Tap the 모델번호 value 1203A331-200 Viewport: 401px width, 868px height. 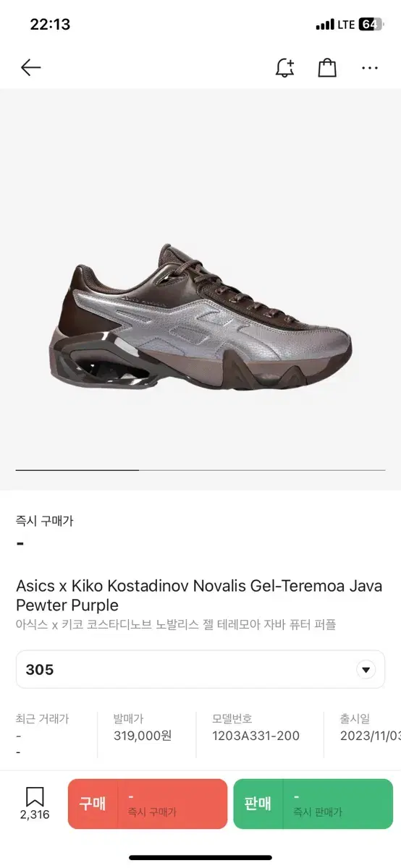pyautogui.click(x=256, y=736)
